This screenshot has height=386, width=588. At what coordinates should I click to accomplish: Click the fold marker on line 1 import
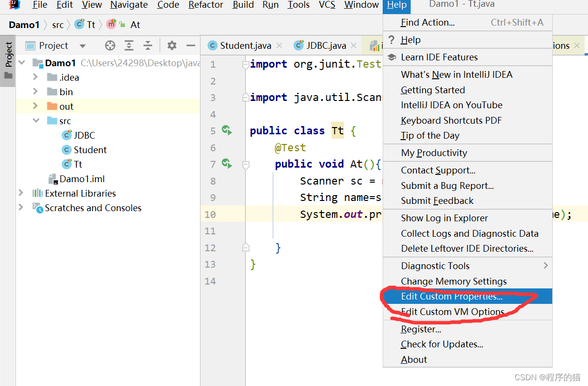click(x=246, y=65)
